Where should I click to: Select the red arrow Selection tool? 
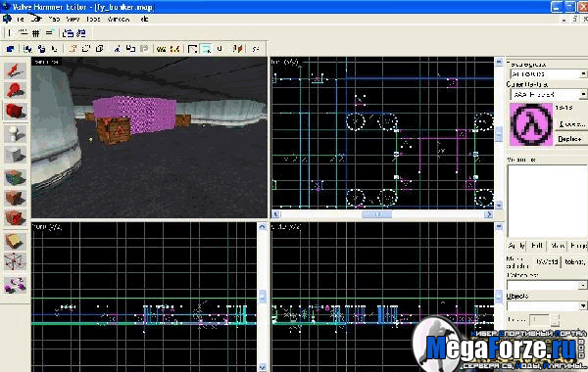click(x=15, y=70)
